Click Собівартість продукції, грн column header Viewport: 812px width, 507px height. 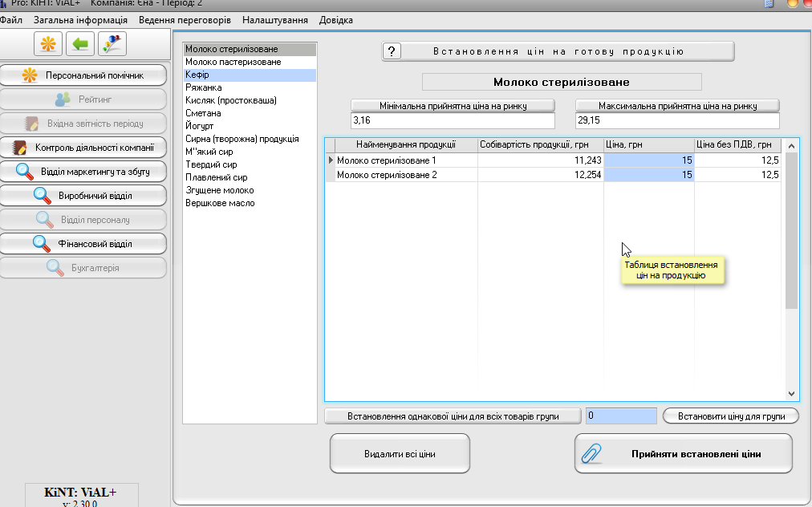pos(541,144)
